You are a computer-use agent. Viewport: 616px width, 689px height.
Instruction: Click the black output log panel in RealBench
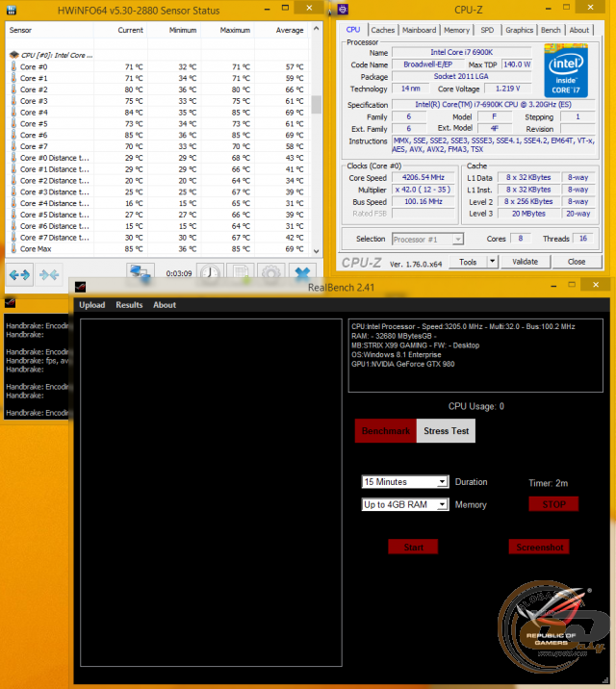pos(211,492)
